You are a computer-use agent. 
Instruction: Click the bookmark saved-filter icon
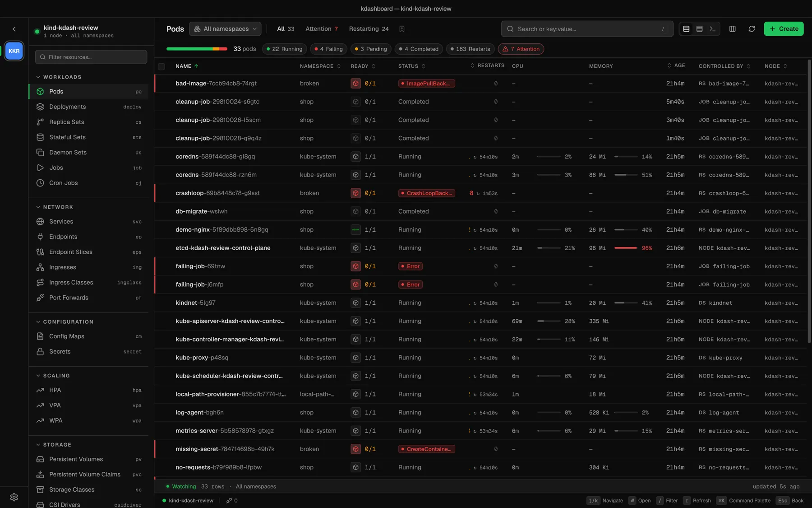(401, 29)
